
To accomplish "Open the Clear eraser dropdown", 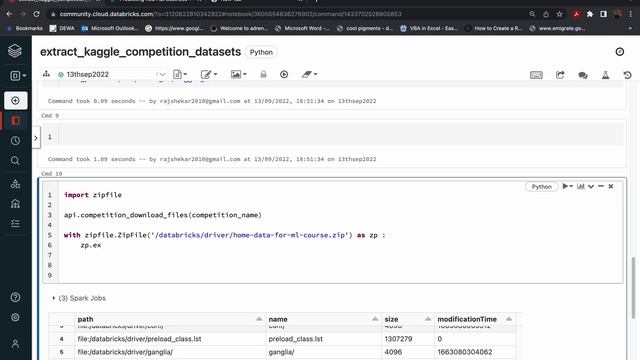I will pos(309,74).
